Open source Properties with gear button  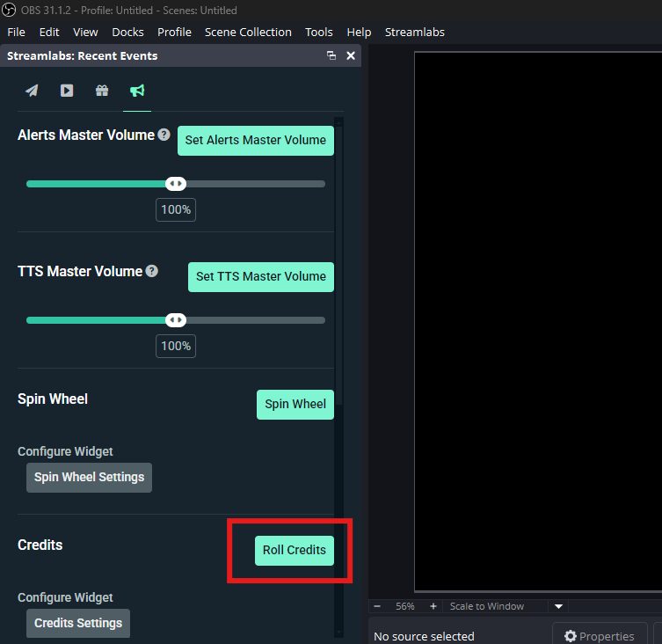pyautogui.click(x=599, y=635)
